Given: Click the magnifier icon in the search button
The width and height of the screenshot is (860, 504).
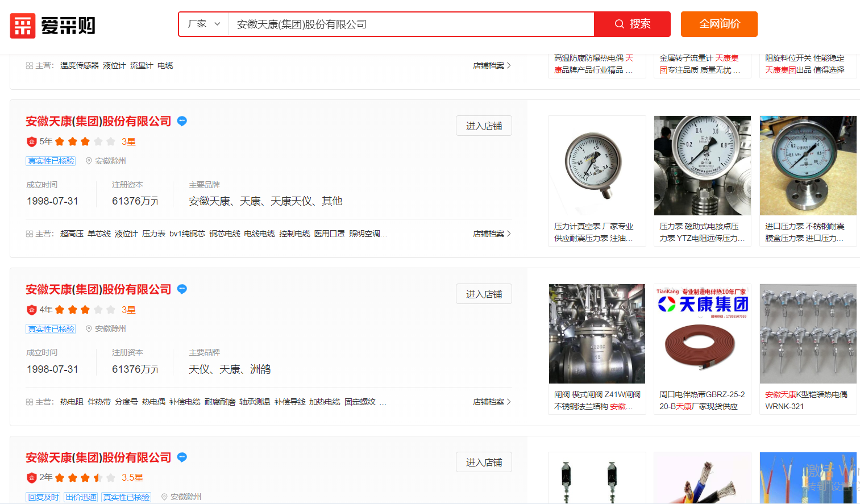Looking at the screenshot, I should [620, 24].
